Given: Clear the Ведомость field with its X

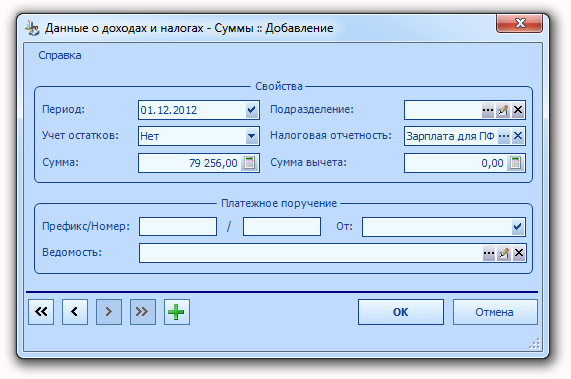Looking at the screenshot, I should 519,253.
